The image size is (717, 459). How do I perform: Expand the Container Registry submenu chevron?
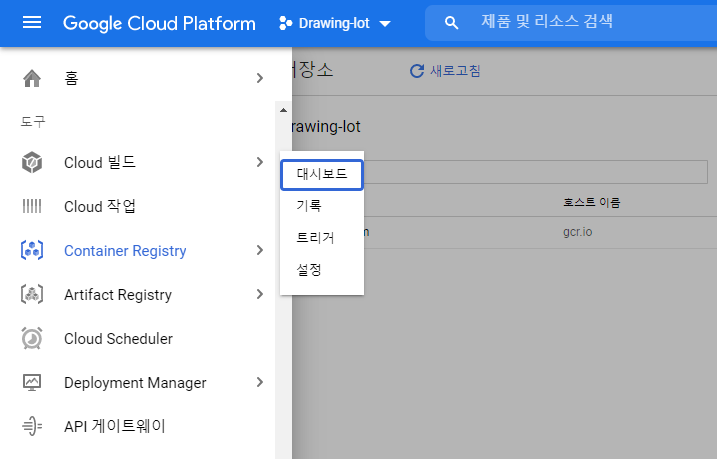[260, 250]
